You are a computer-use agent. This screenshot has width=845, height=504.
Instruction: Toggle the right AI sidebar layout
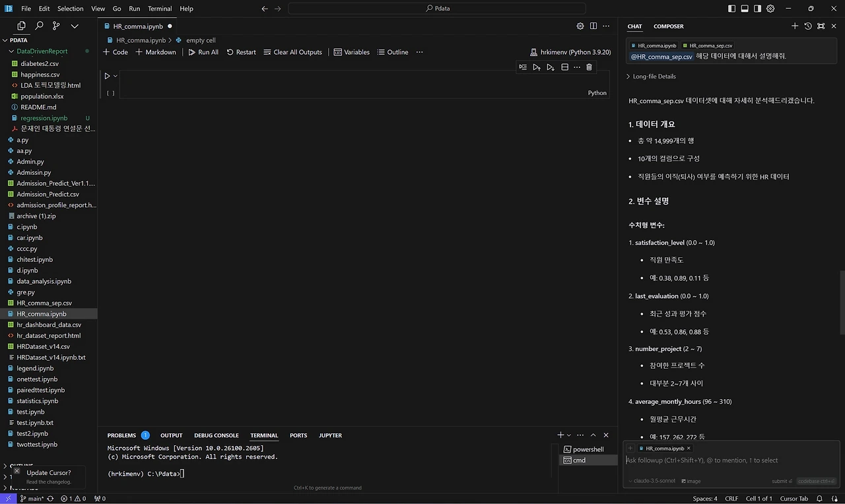(758, 9)
